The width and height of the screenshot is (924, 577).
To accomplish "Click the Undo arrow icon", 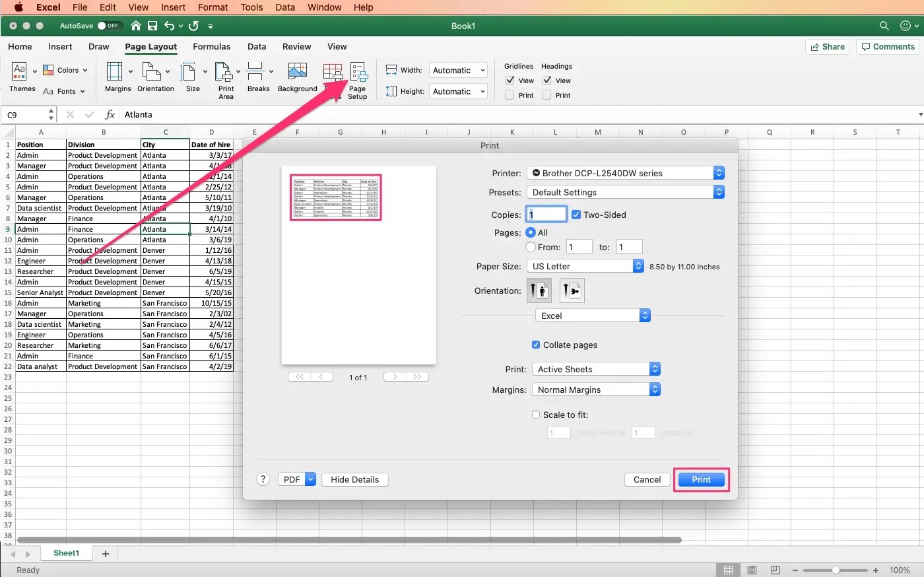I will (170, 26).
